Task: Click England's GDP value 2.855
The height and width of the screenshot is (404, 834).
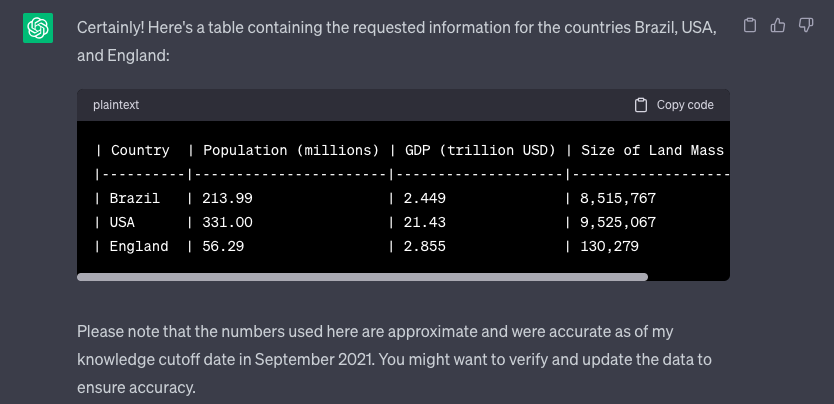Action: [x=425, y=247]
